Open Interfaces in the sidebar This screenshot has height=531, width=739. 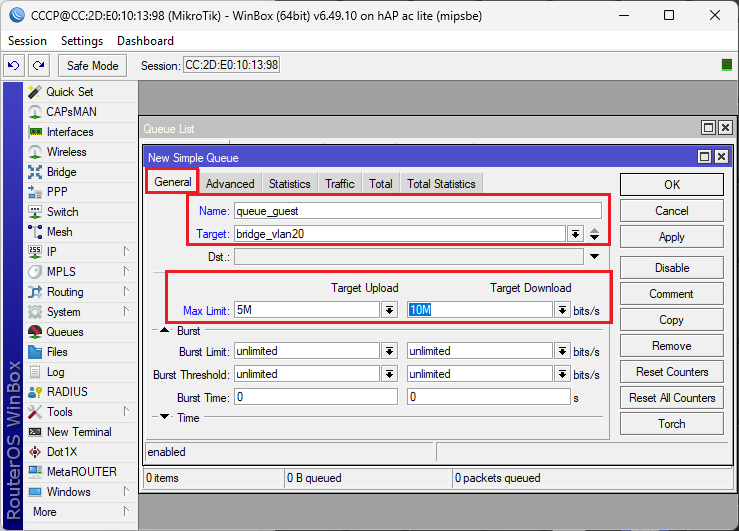tap(81, 132)
